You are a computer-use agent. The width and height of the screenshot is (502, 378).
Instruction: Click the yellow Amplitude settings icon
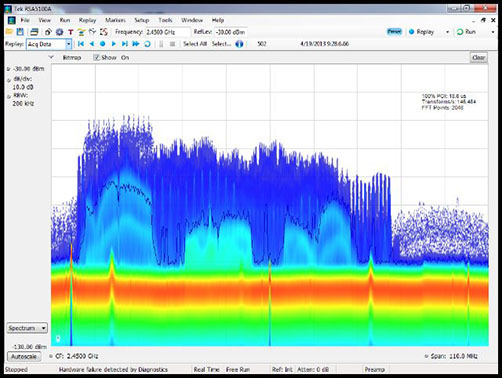click(81, 32)
